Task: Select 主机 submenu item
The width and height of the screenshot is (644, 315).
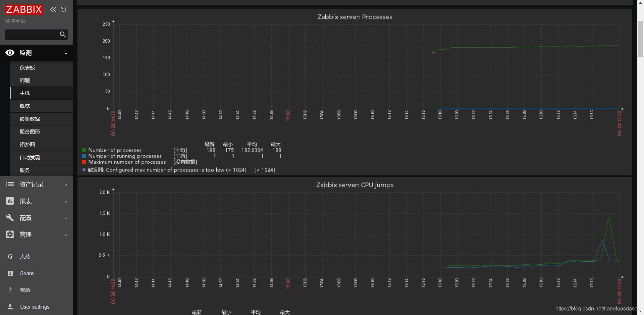Action: pyautogui.click(x=42, y=93)
